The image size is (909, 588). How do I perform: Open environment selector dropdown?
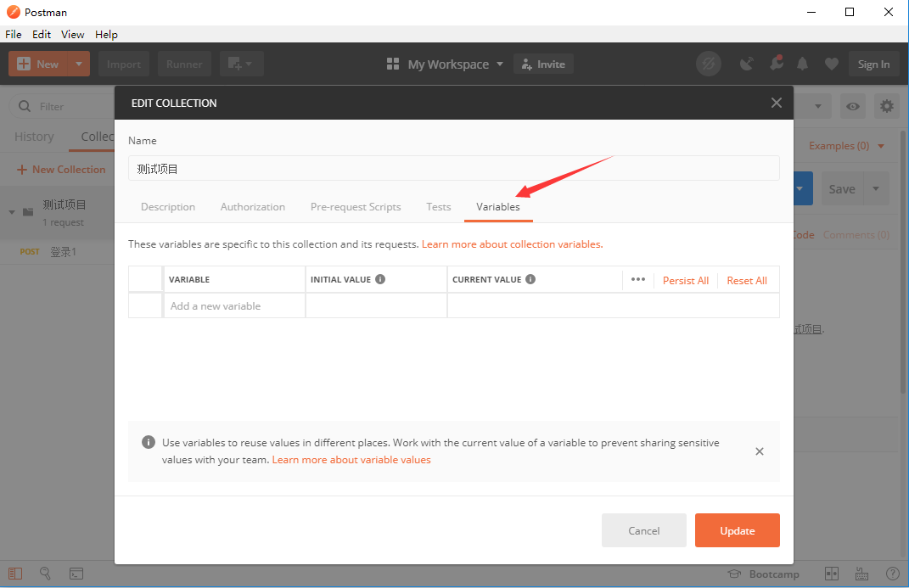click(x=818, y=106)
